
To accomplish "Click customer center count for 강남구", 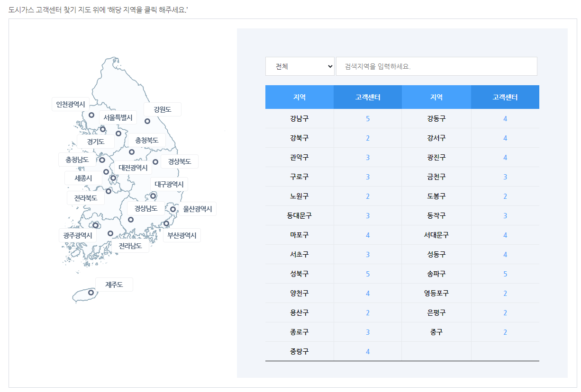I will point(368,118).
